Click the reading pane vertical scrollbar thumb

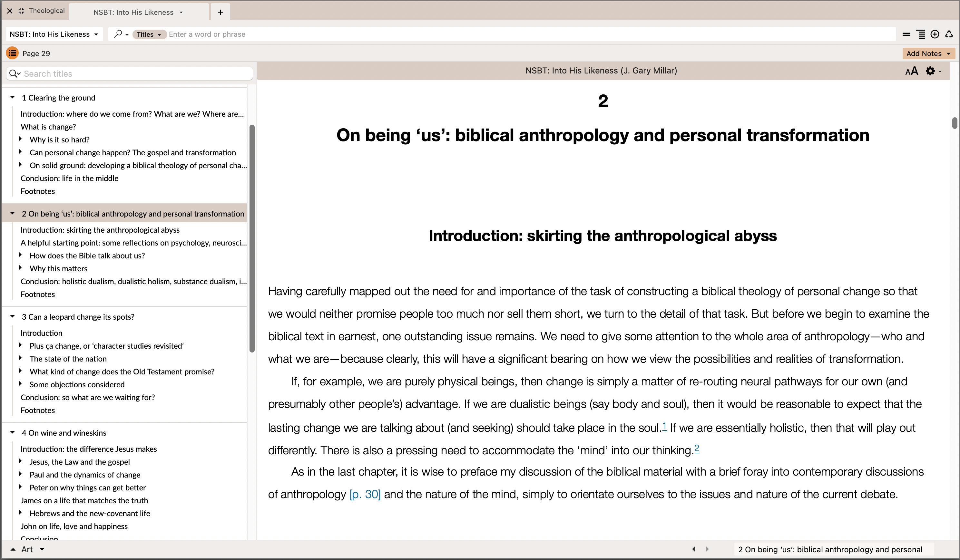coord(955,123)
